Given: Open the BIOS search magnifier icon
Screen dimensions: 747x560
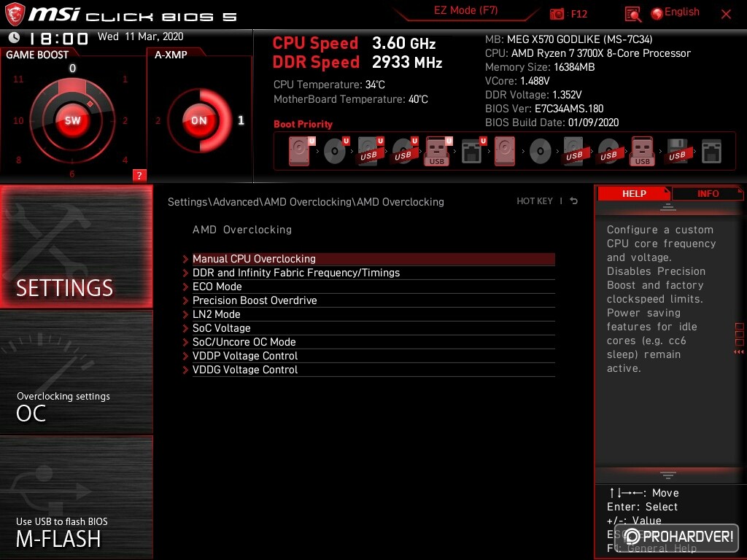Looking at the screenshot, I should tap(632, 15).
